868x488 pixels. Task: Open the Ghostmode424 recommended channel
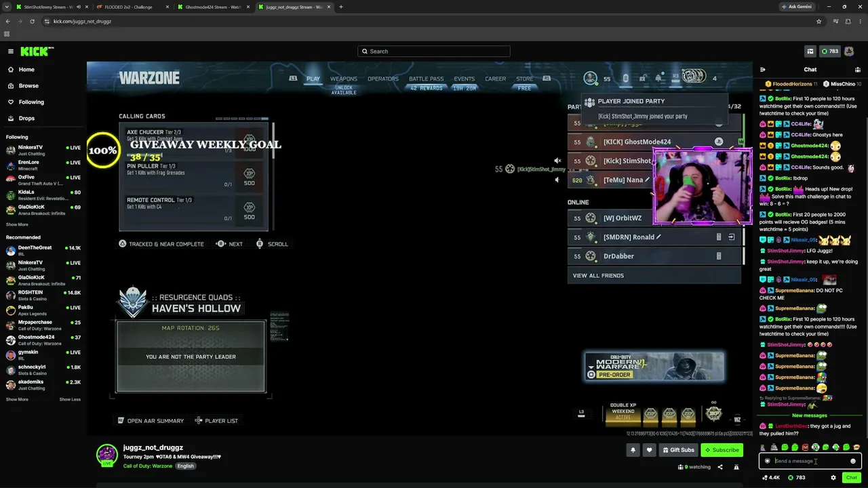point(43,340)
